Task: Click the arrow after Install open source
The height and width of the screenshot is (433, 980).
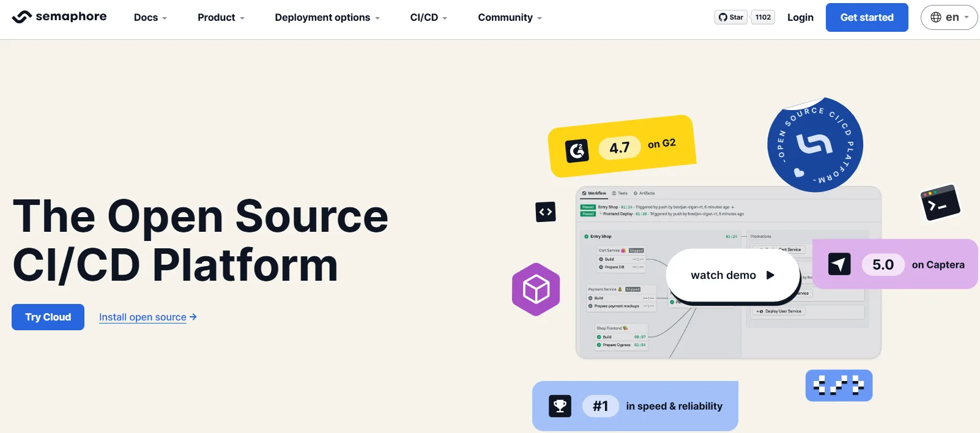Action: click(193, 317)
